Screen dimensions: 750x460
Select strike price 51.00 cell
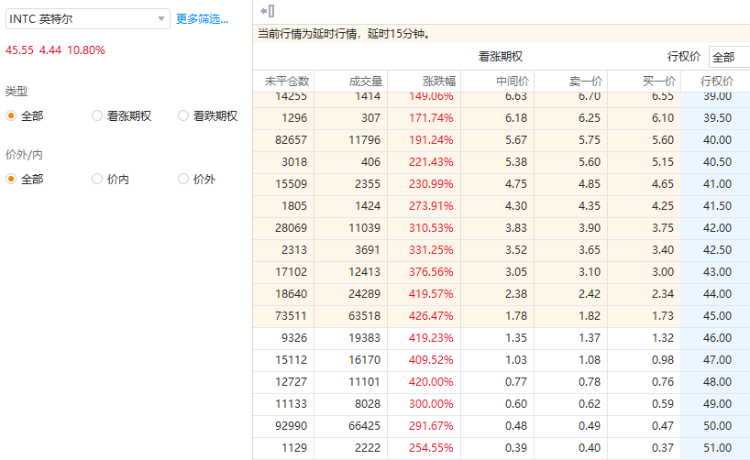click(x=717, y=448)
